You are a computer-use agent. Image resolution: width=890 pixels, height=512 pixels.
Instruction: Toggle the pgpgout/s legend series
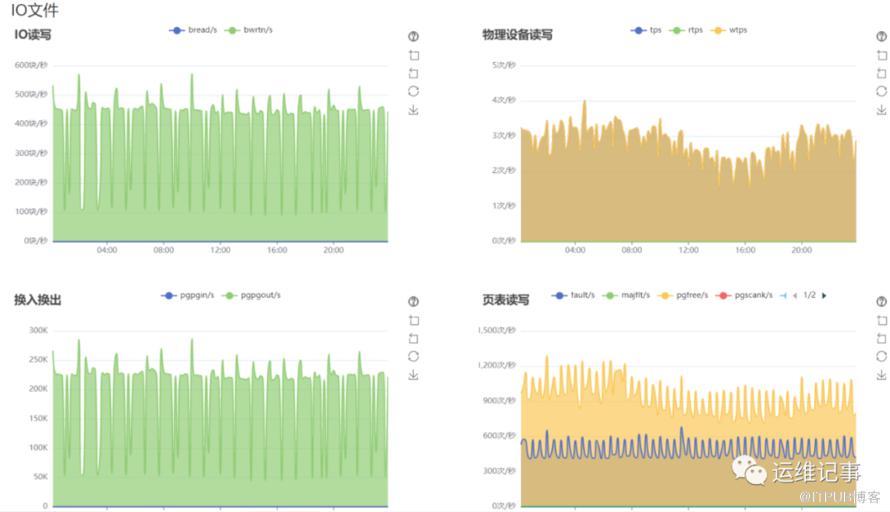(252, 295)
